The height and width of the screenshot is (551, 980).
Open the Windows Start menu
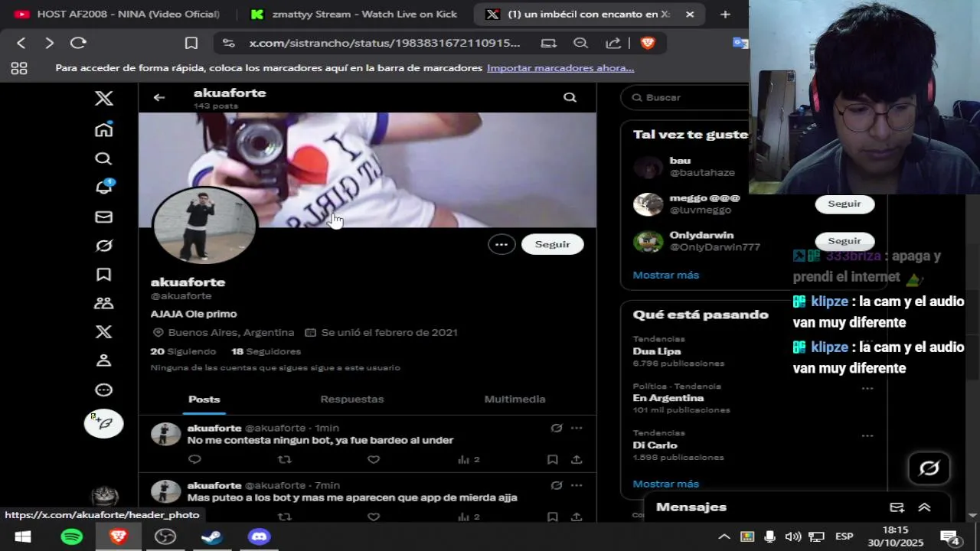pos(23,536)
